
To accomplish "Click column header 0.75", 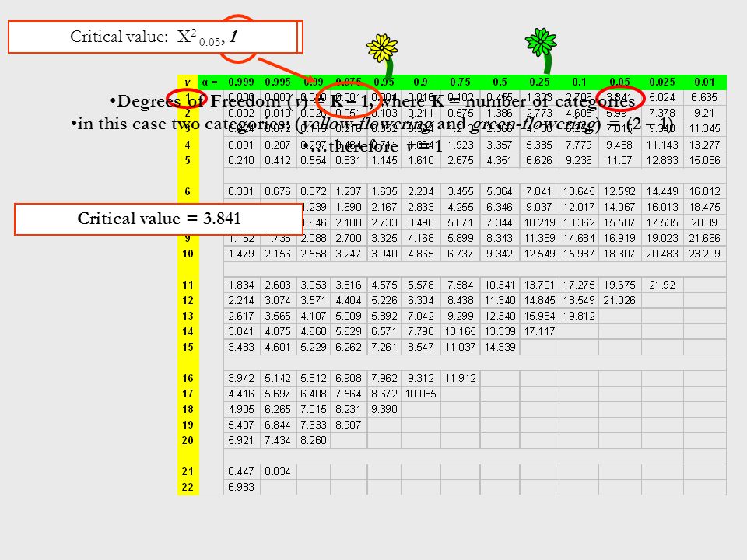I will click(460, 82).
